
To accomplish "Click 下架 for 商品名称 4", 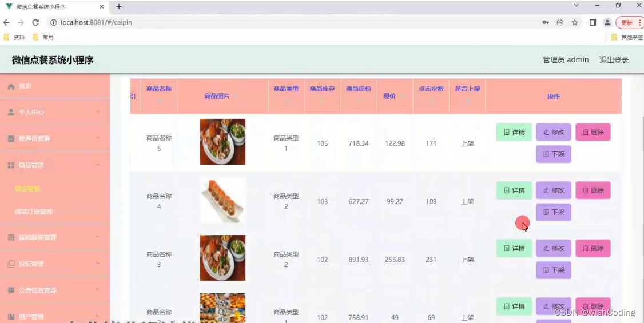I will (553, 212).
